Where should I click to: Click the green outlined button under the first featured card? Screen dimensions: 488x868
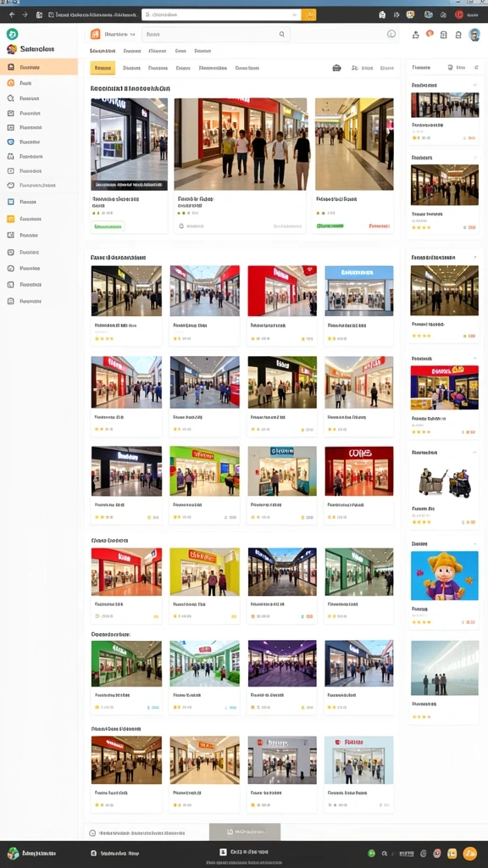108,226
